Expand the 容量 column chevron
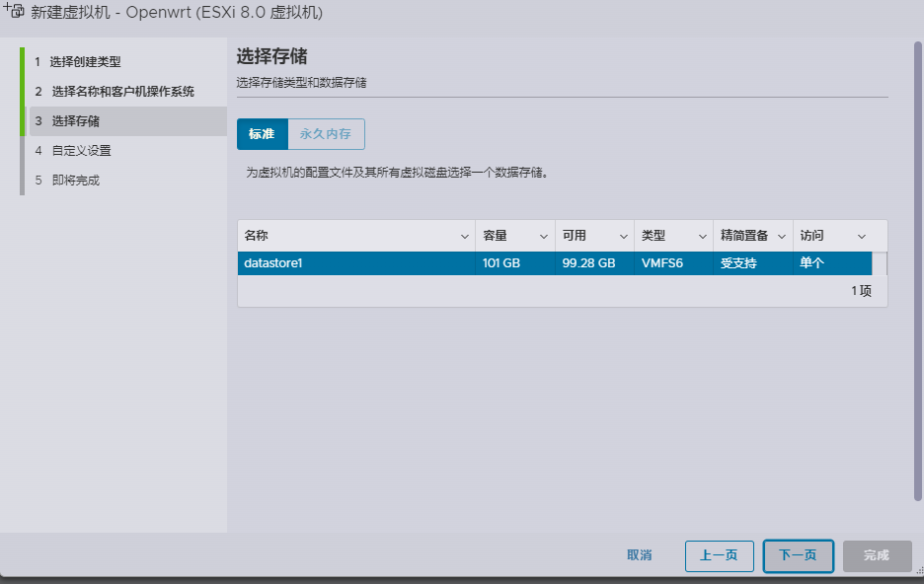This screenshot has height=584, width=924. [544, 237]
